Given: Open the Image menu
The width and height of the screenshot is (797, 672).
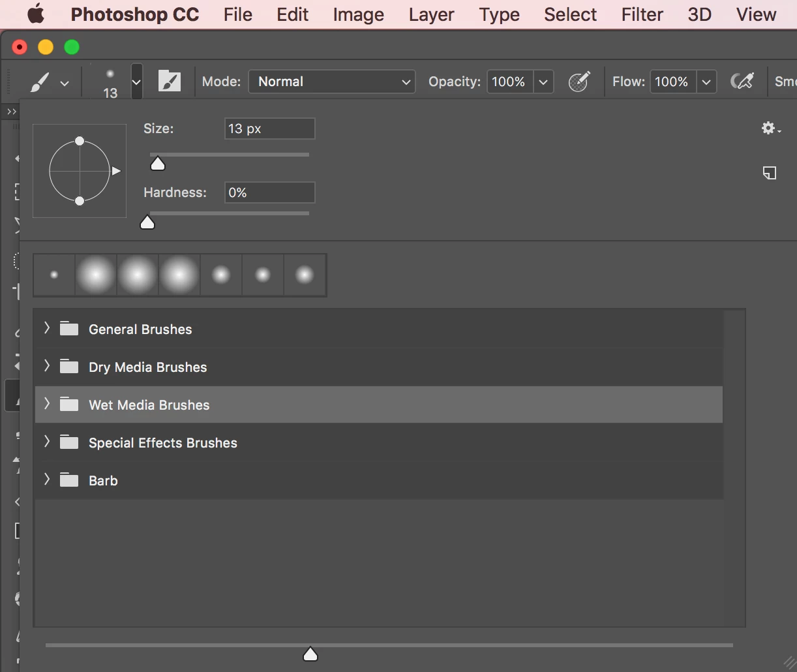Looking at the screenshot, I should click(x=359, y=14).
